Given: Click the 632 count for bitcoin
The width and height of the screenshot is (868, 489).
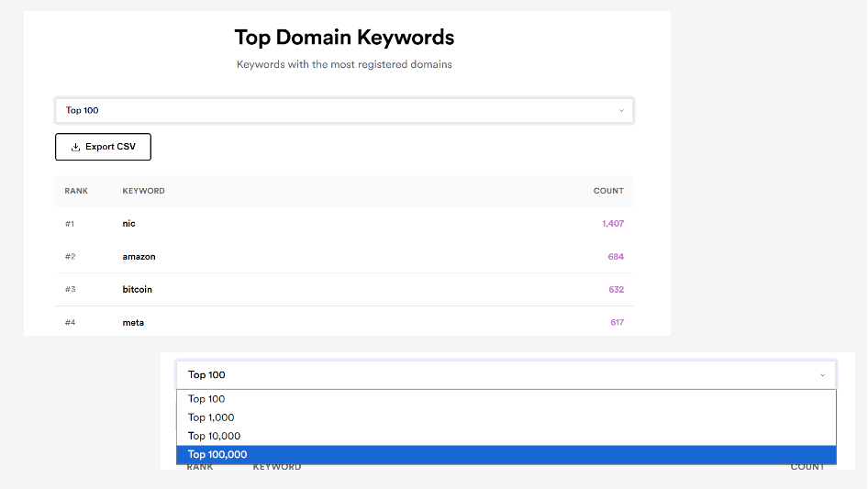Looking at the screenshot, I should tap(616, 290).
